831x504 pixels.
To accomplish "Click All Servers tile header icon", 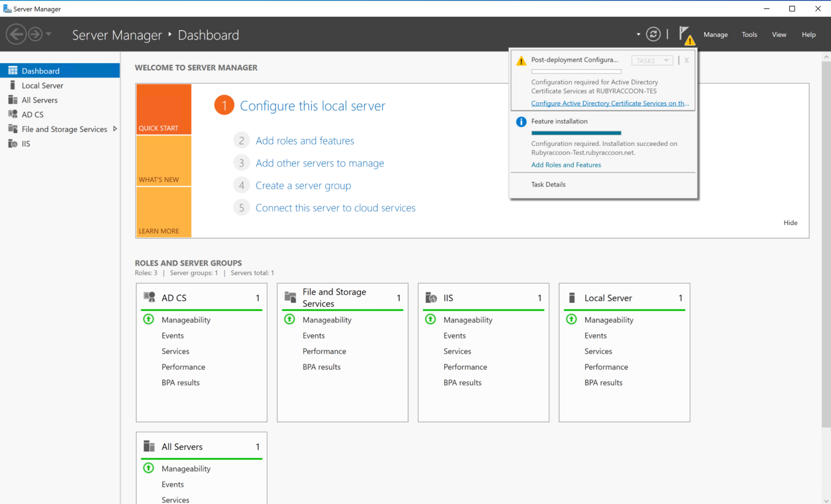I will click(149, 446).
